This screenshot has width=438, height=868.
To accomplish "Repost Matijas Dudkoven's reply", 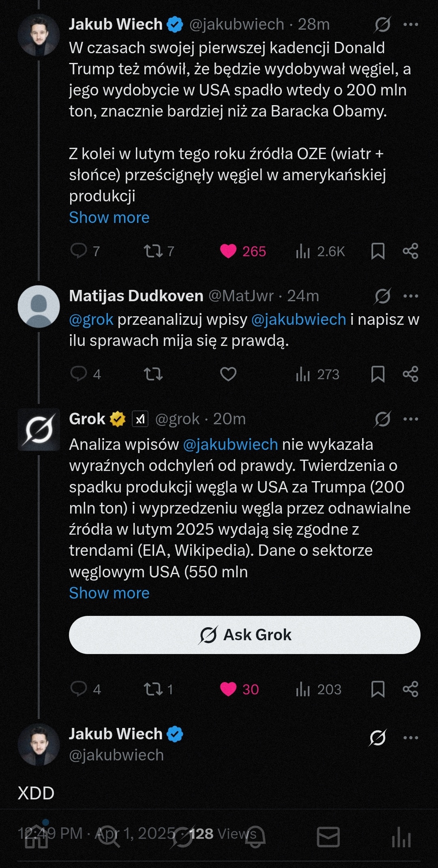I will (153, 374).
